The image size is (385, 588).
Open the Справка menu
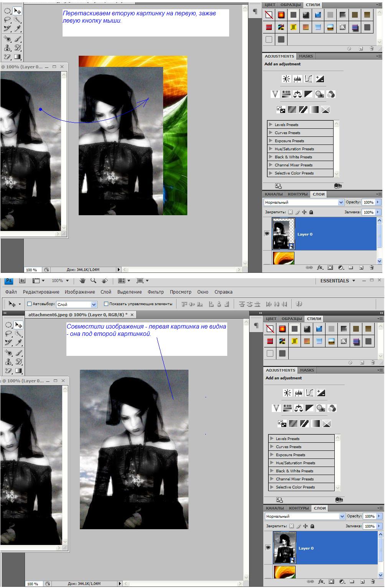coord(223,292)
